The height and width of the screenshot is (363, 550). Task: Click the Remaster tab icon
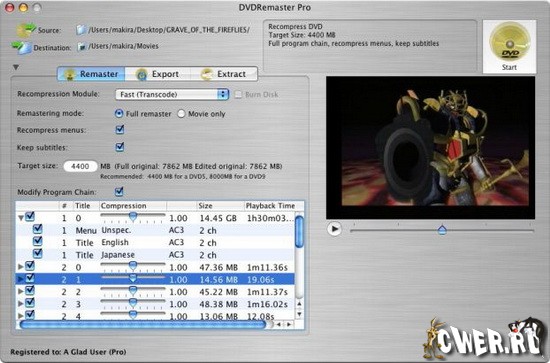tap(70, 74)
